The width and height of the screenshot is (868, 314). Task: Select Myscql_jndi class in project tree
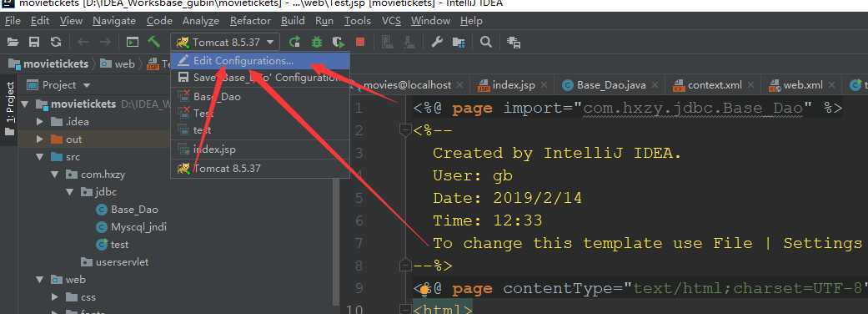coord(131,227)
